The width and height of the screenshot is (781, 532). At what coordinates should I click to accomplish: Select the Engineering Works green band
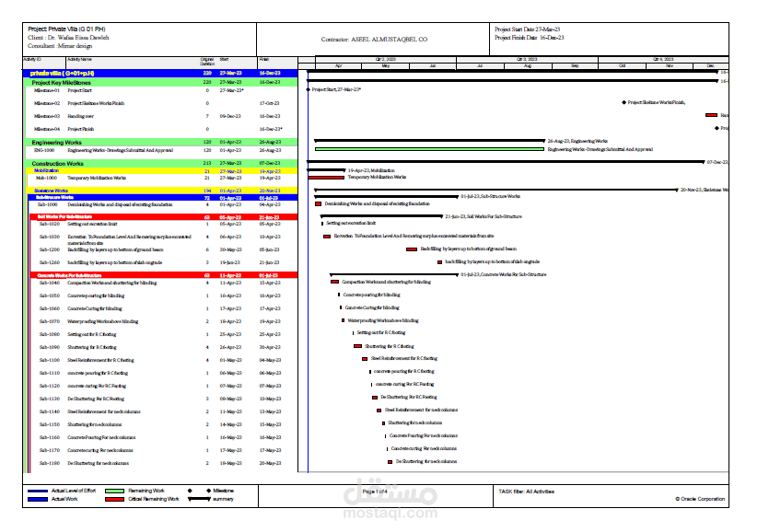click(x=162, y=143)
